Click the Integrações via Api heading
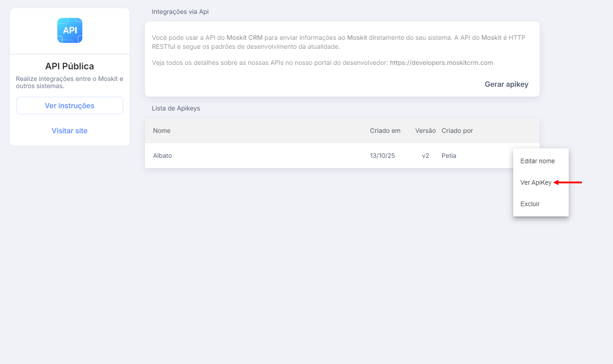Viewport: 613px width, 364px height. (x=180, y=12)
